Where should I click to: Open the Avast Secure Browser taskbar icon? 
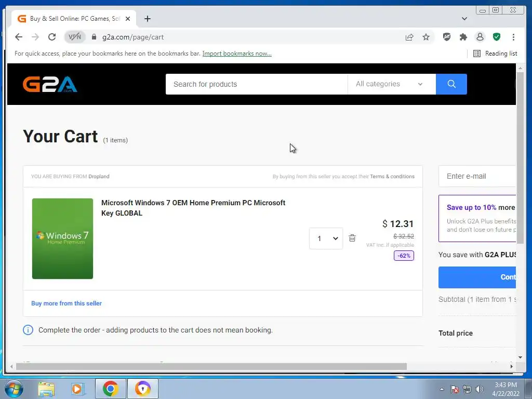pos(143,389)
